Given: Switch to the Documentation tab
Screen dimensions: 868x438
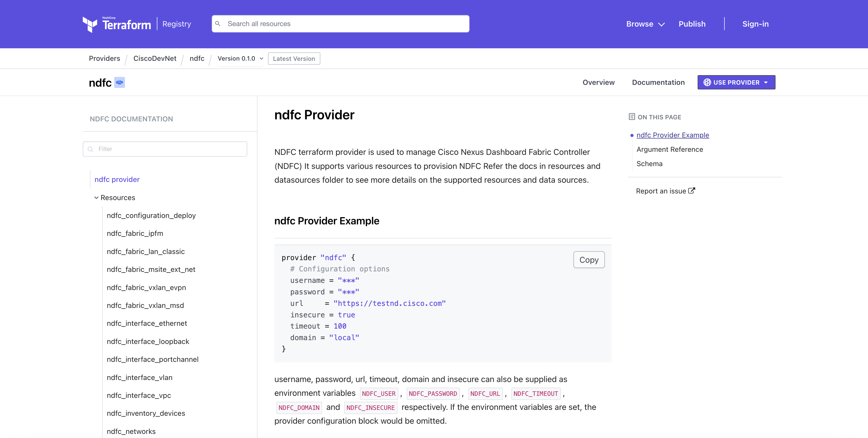Looking at the screenshot, I should 658,83.
